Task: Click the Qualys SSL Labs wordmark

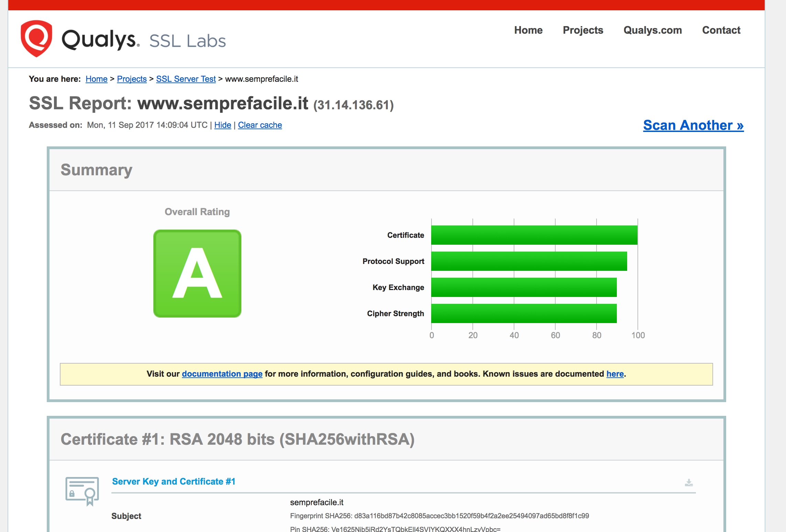Action: (x=144, y=40)
